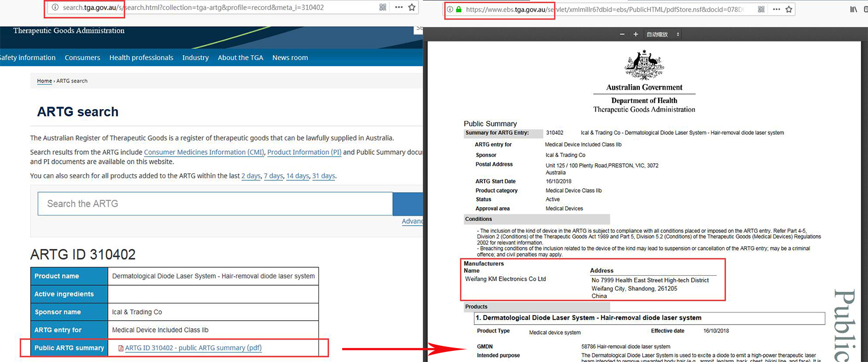Show products added in last 31 days
This screenshot has height=362, width=868.
324,176
